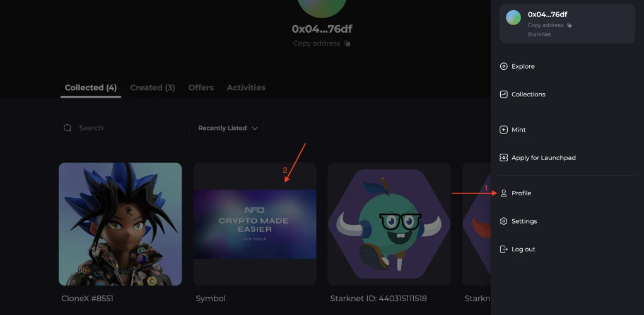
Task: Click the Explore compass icon
Action: coord(503,66)
